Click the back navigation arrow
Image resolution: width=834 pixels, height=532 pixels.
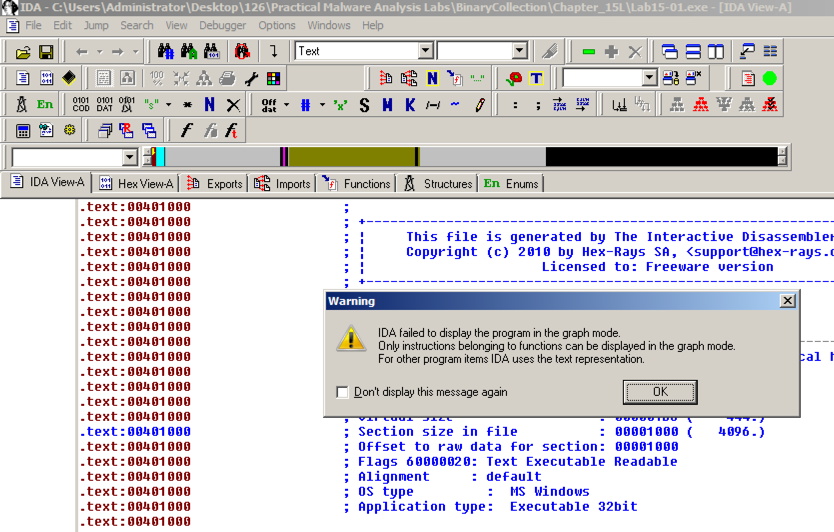[82, 52]
